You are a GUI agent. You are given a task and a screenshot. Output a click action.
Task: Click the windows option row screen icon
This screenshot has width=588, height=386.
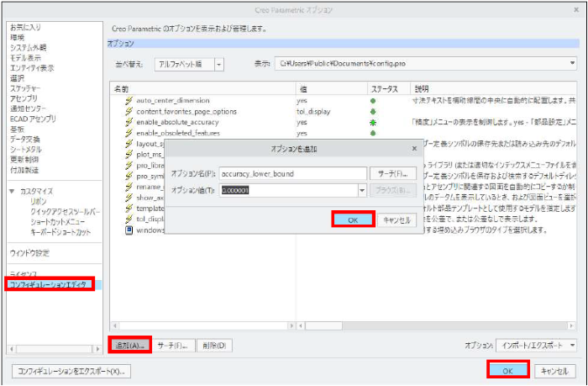pos(129,230)
